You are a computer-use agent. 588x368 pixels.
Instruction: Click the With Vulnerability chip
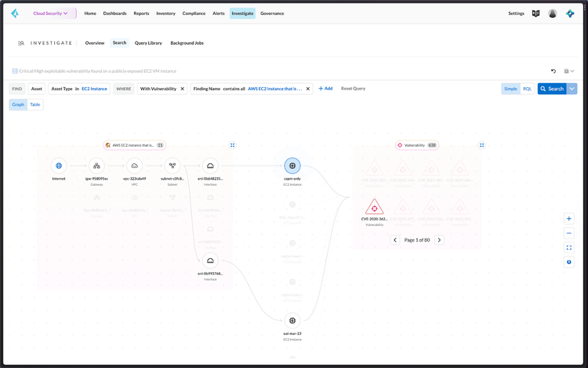pyautogui.click(x=158, y=89)
